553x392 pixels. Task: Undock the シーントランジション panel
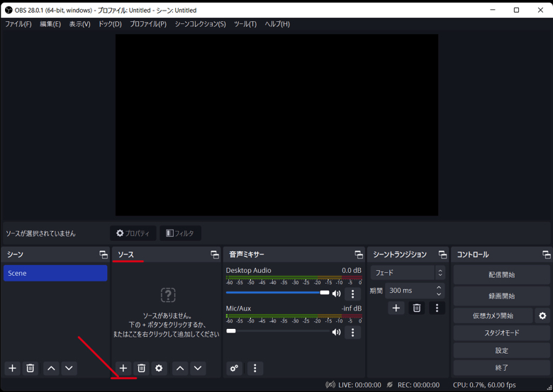pos(442,254)
